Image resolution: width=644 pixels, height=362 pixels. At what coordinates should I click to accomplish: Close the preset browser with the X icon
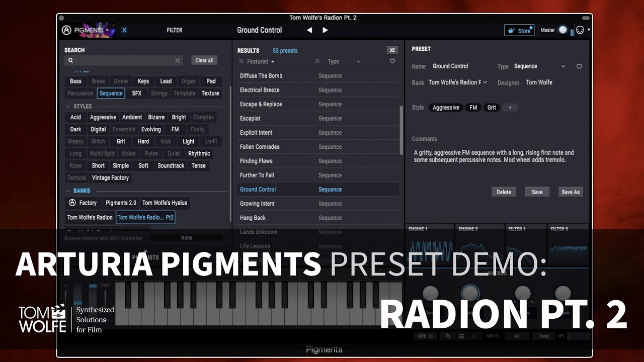[124, 30]
